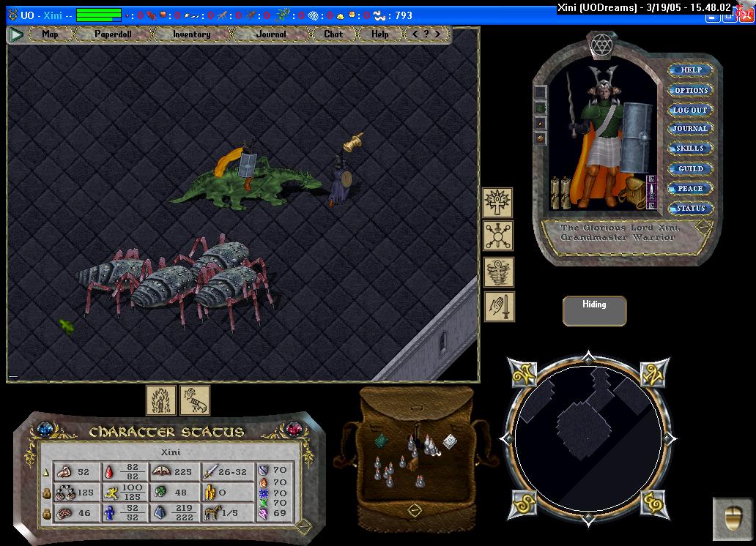Open Help in the top menu bar

380,34
